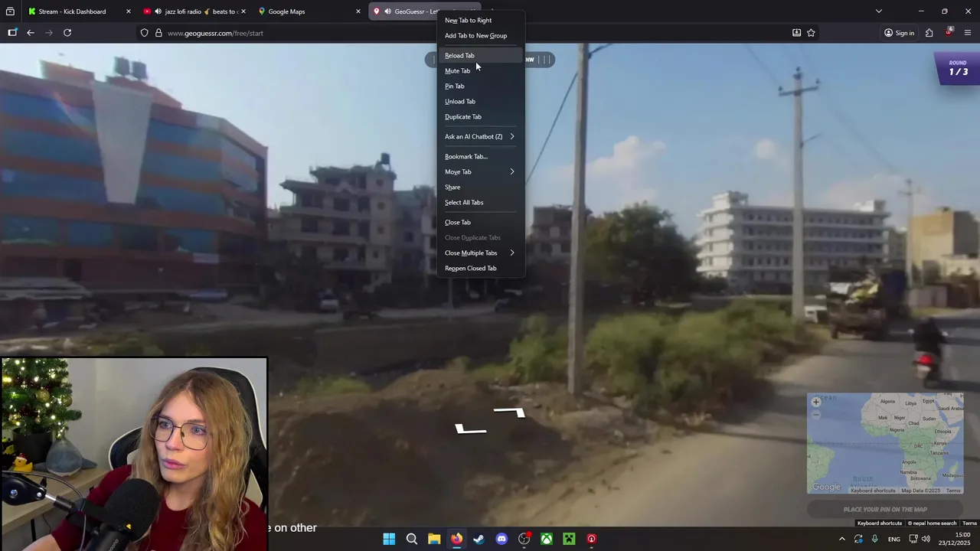The height and width of the screenshot is (551, 980).
Task: Choose Close Tab in context menu
Action: tap(481, 222)
